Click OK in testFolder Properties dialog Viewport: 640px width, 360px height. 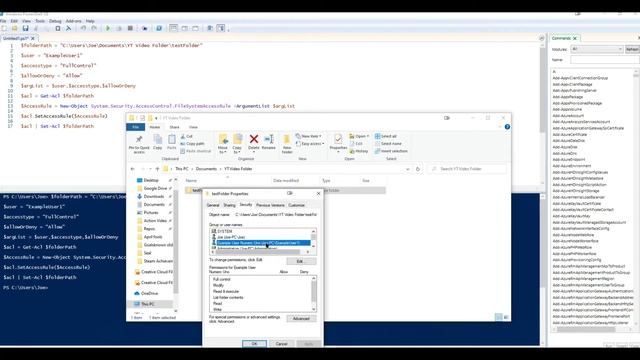pyautogui.click(x=254, y=344)
